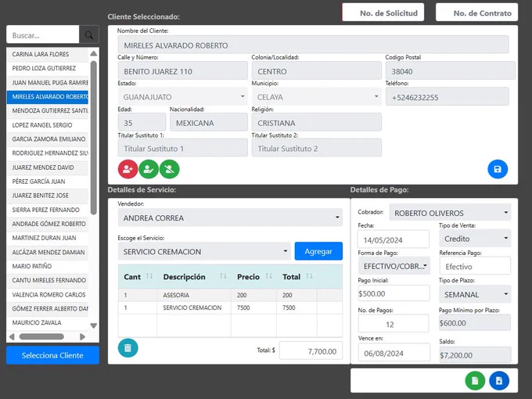Click the Fecha date field

[x=394, y=239]
